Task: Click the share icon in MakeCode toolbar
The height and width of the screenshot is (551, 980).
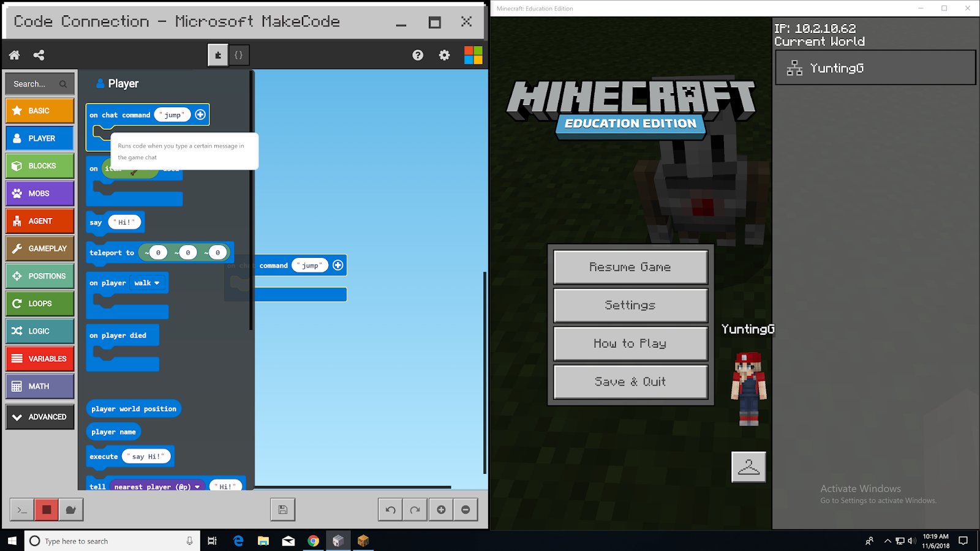Action: coord(39,55)
